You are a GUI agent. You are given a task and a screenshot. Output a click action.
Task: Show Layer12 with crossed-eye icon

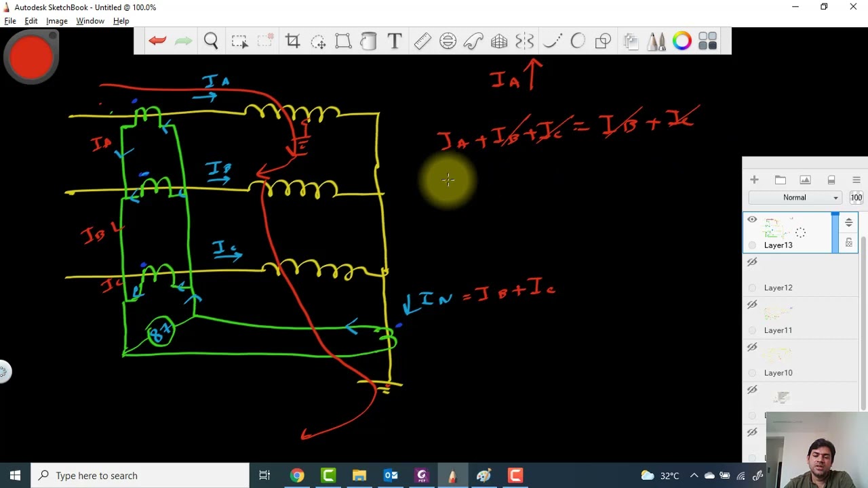752,262
